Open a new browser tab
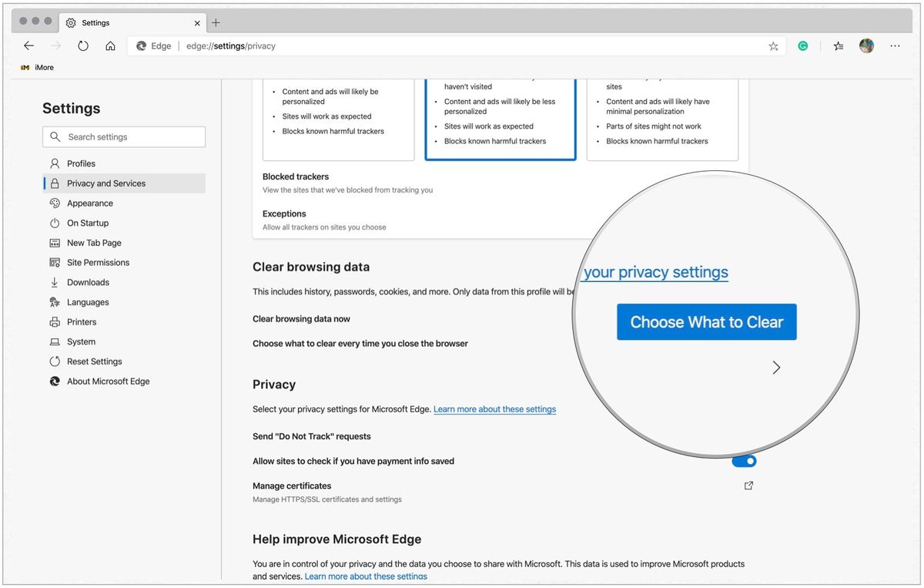The image size is (924, 588). tap(216, 22)
